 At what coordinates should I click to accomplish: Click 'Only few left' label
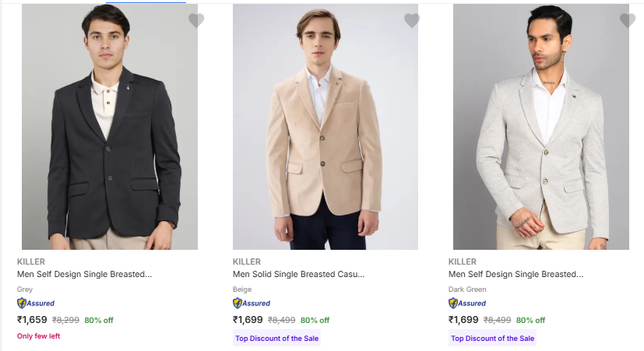pos(38,336)
